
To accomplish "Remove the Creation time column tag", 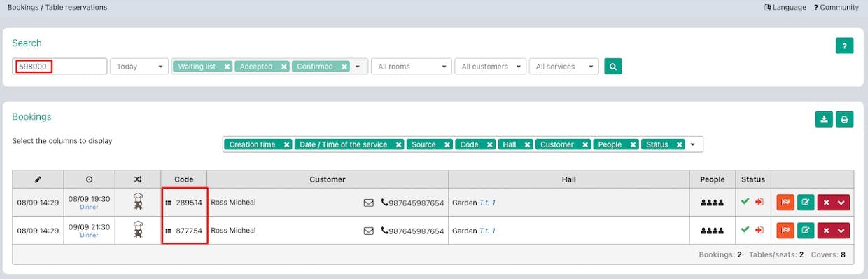I will [x=286, y=144].
